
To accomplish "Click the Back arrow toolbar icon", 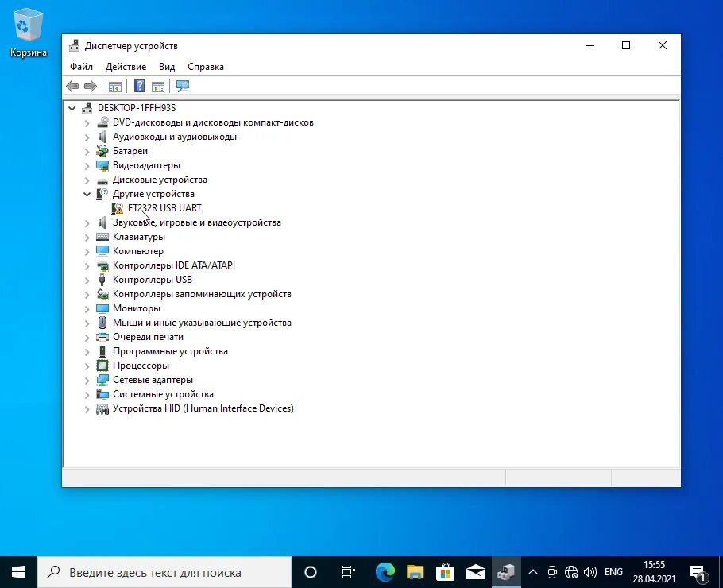I will (x=72, y=86).
